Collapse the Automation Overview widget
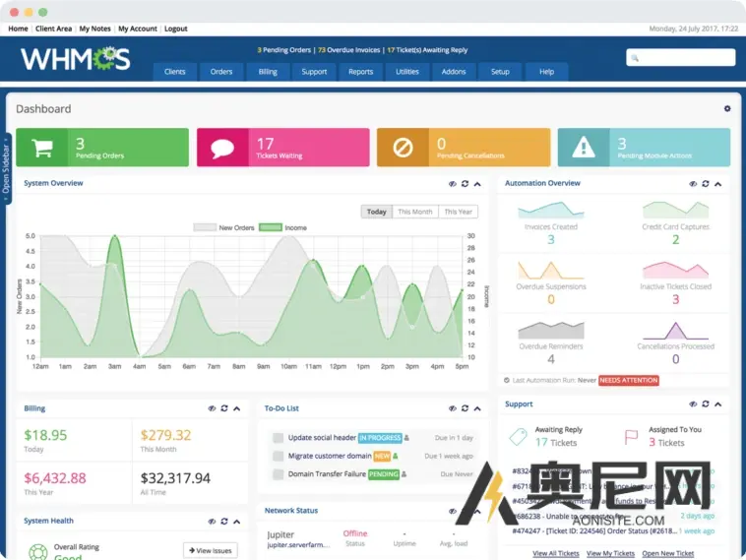The image size is (746, 560). pos(717,184)
